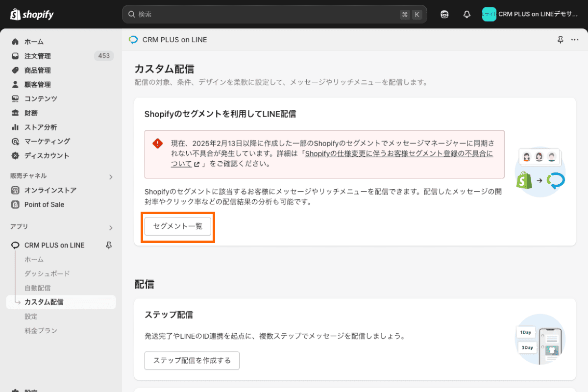The image size is (588, 392).
Task: Click the 注文管理 orders icon
Action: [x=15, y=56]
